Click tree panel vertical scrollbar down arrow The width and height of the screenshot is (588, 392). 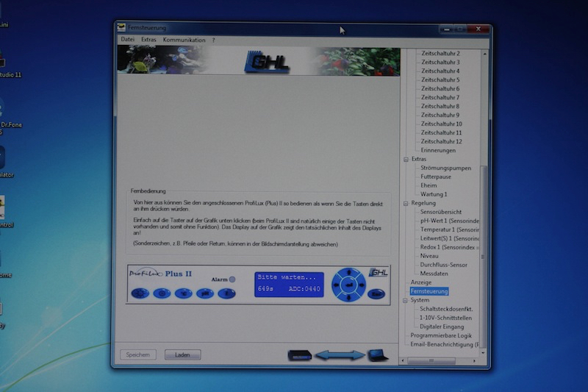483,353
